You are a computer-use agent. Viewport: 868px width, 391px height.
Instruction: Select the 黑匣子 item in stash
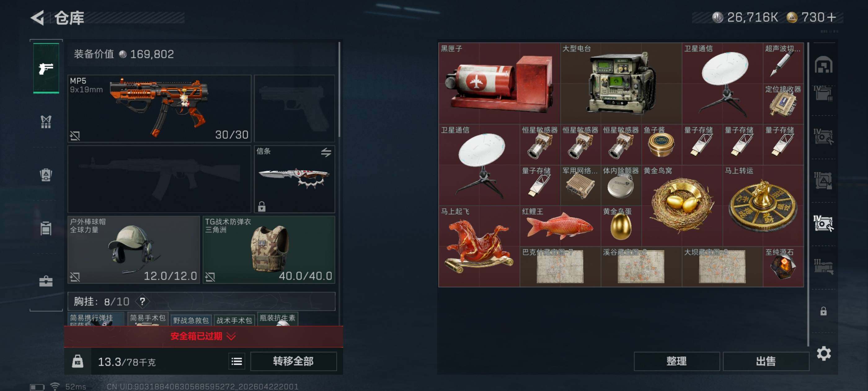499,83
